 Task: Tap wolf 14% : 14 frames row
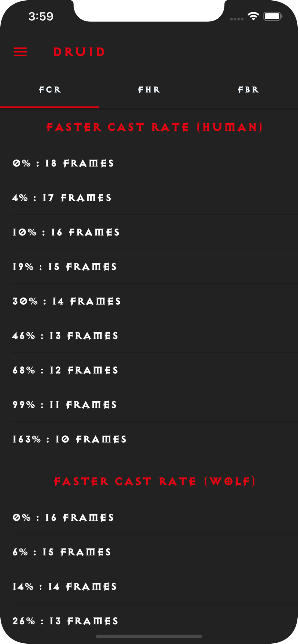coord(155,586)
